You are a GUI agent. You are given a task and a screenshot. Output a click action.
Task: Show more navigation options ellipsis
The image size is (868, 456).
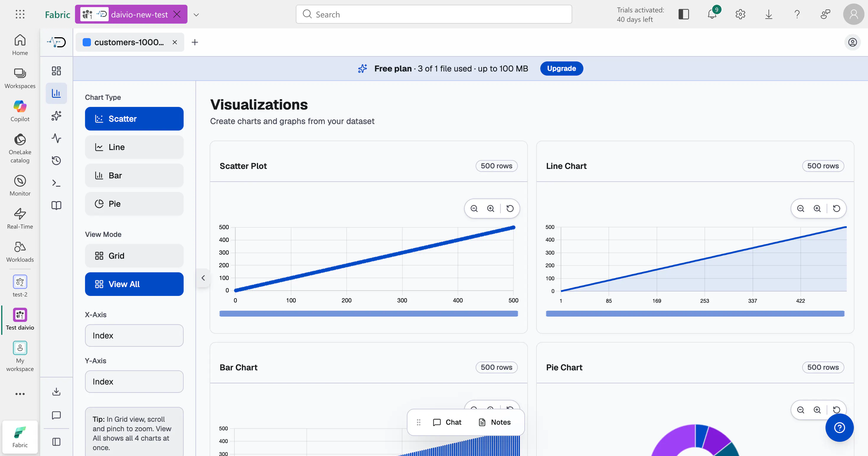[20, 394]
